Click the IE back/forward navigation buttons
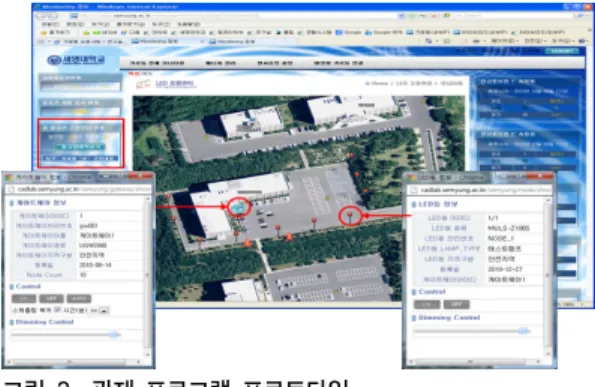Viewport: 595px width, 387px height. (x=47, y=16)
